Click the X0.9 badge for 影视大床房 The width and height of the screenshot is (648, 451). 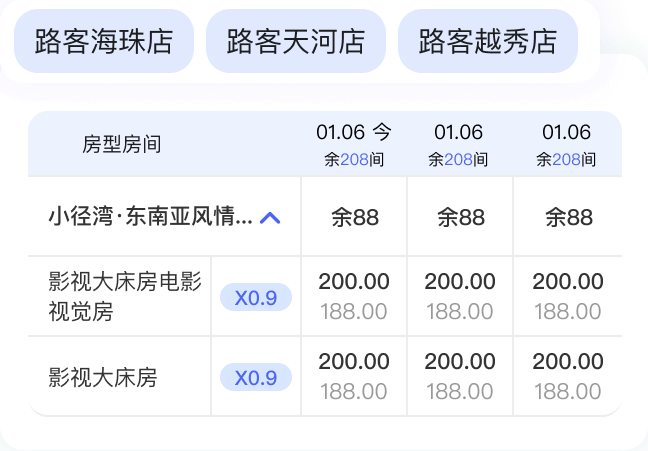256,377
